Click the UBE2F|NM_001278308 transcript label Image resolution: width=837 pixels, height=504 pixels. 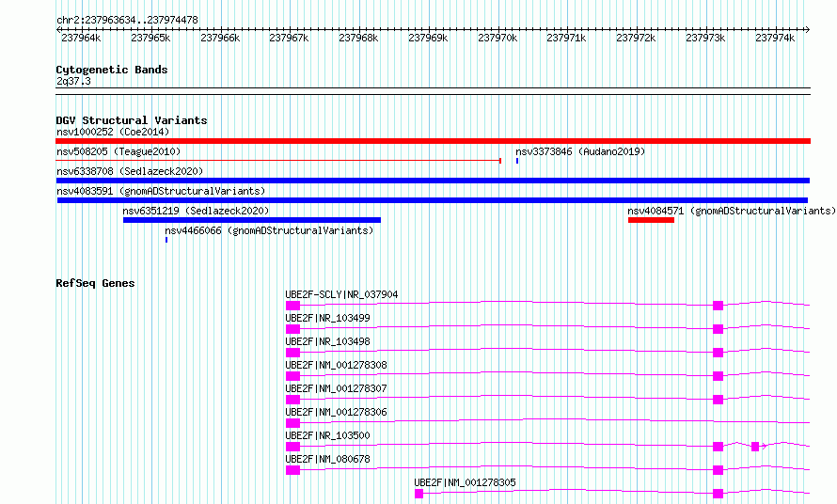[336, 365]
